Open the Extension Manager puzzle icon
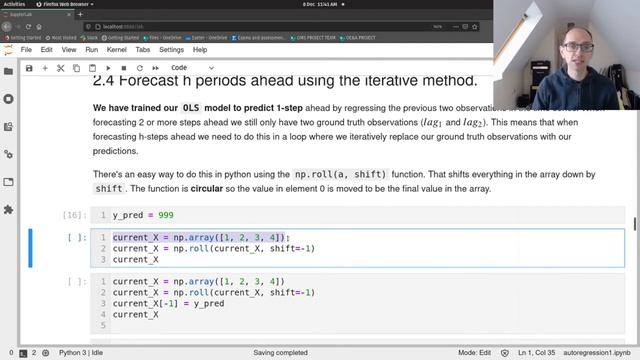640x360 pixels. point(8,210)
